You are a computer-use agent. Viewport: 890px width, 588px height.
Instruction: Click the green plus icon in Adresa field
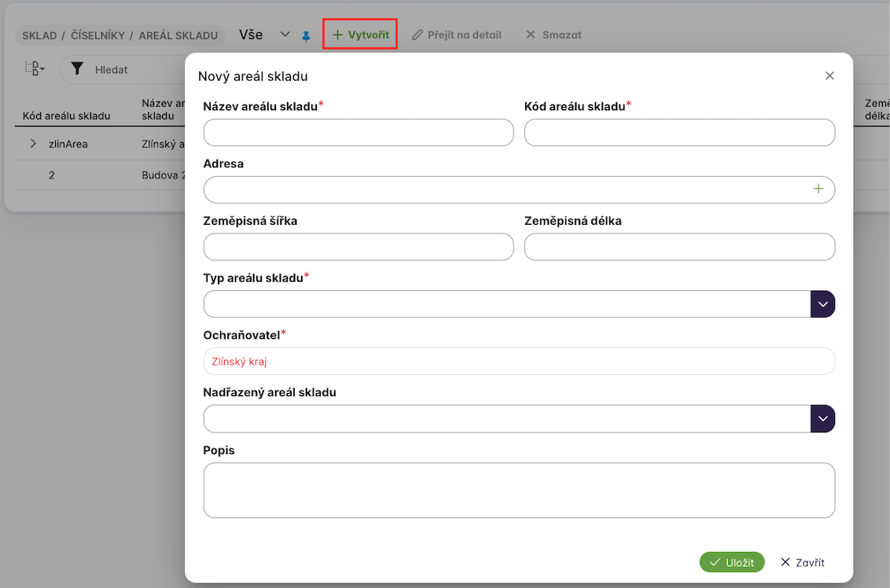(x=818, y=189)
